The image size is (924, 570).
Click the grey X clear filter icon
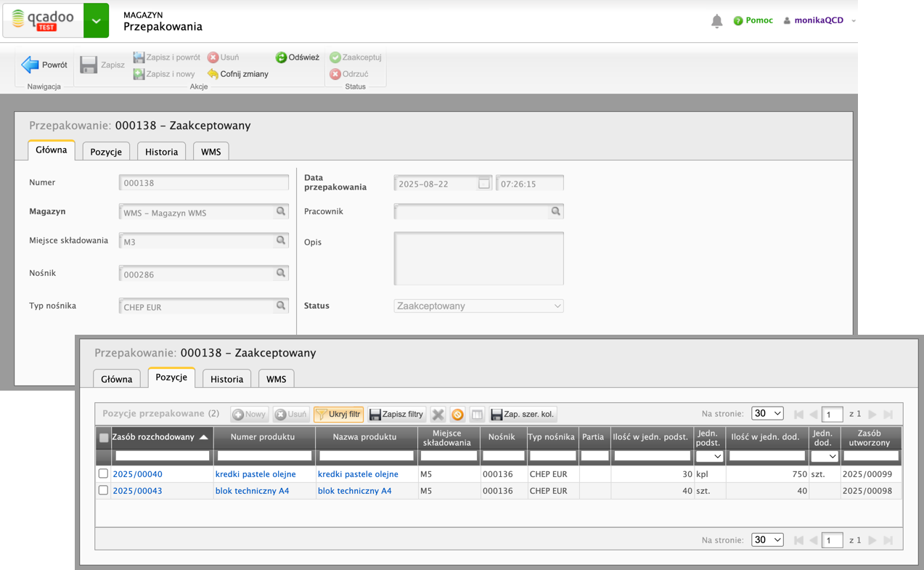(438, 415)
